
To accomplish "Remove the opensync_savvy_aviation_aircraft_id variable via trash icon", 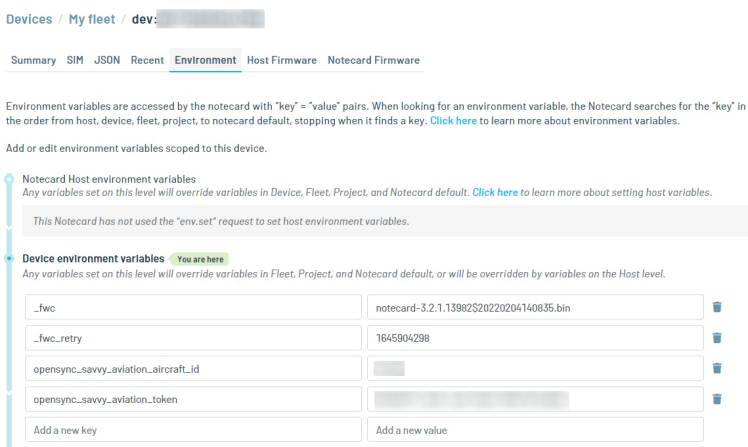I will [716, 368].
